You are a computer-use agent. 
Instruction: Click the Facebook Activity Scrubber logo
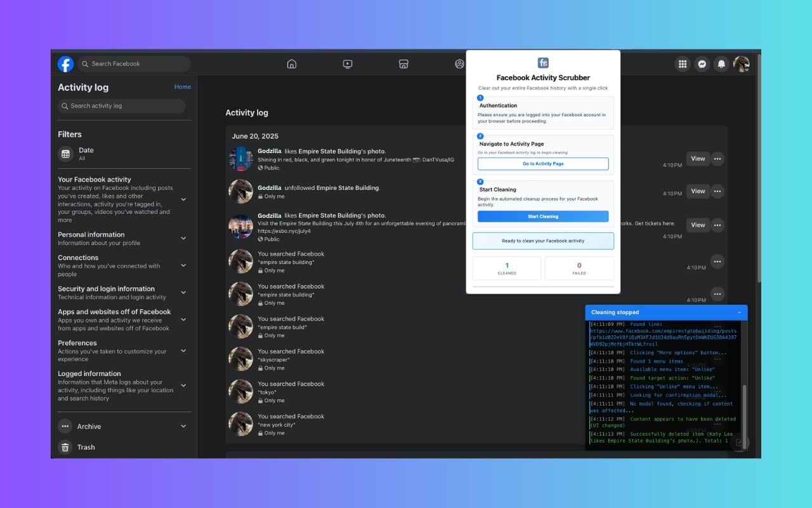click(x=543, y=63)
